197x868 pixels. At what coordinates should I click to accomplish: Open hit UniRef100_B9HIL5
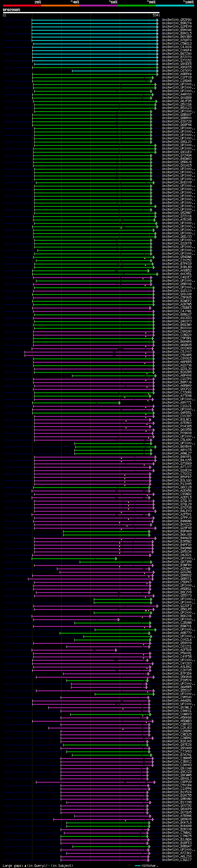[x=177, y=34]
